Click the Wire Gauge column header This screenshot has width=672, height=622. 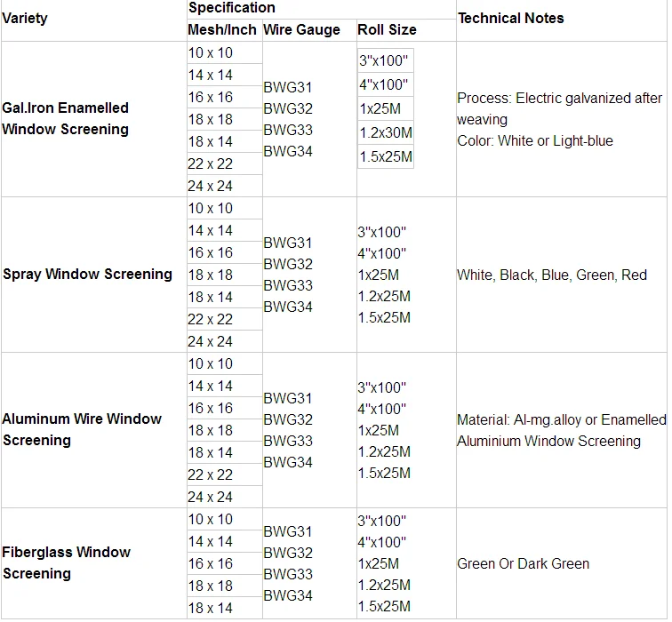pos(301,29)
